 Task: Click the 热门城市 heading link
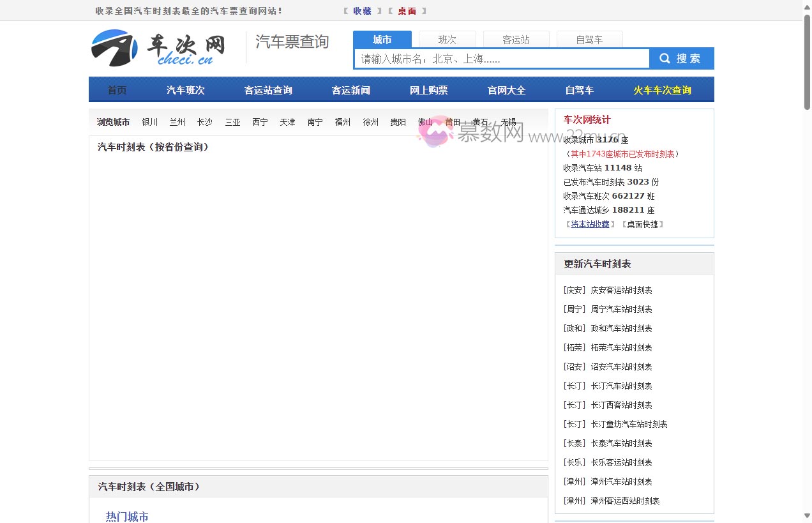pos(127,517)
